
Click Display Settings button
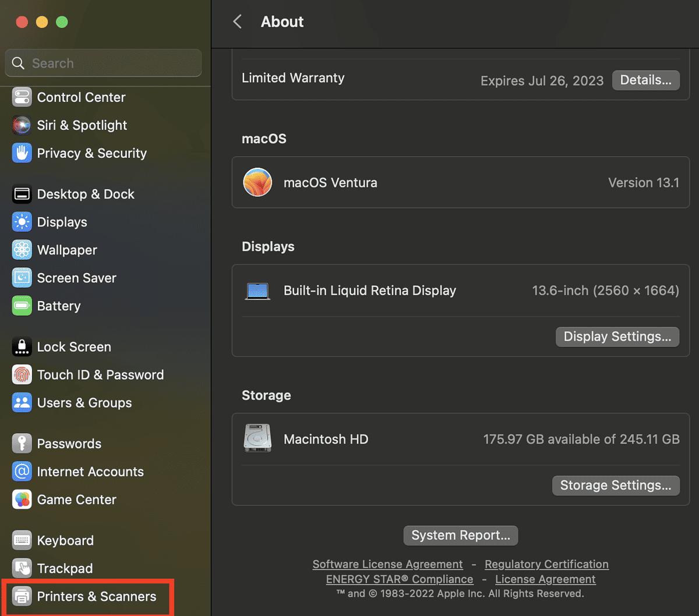617,337
